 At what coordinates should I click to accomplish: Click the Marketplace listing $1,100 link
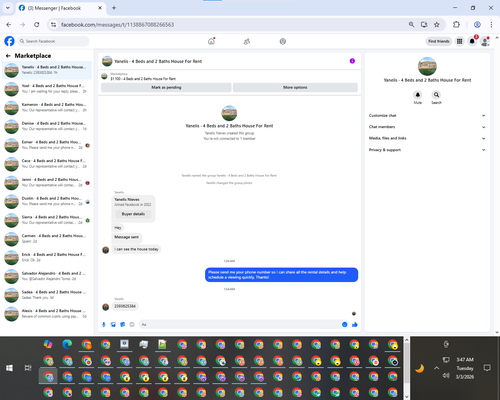[x=143, y=79]
